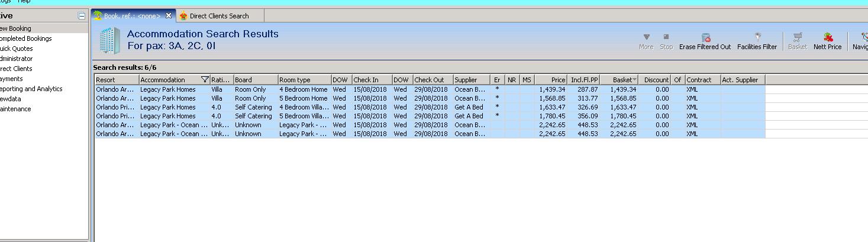
Task: Collapse the left sidebar panel with minus icon
Action: click(x=82, y=16)
